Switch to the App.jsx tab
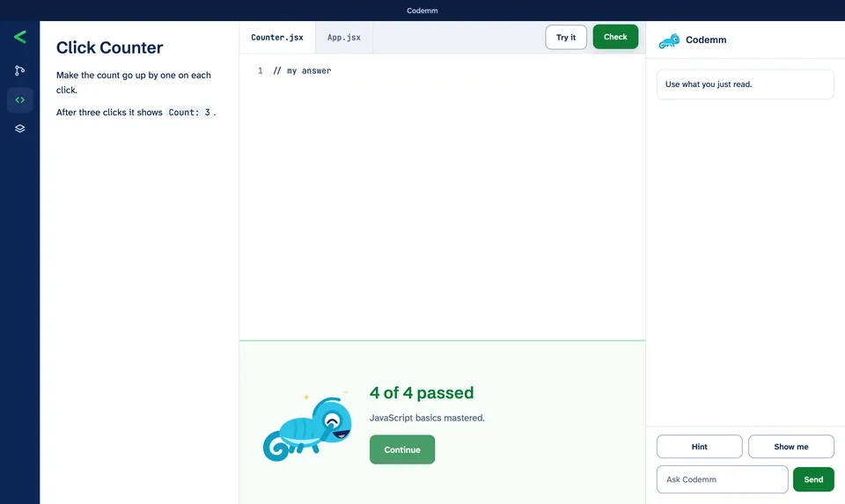Viewport: 845px width, 504px height. tap(344, 38)
